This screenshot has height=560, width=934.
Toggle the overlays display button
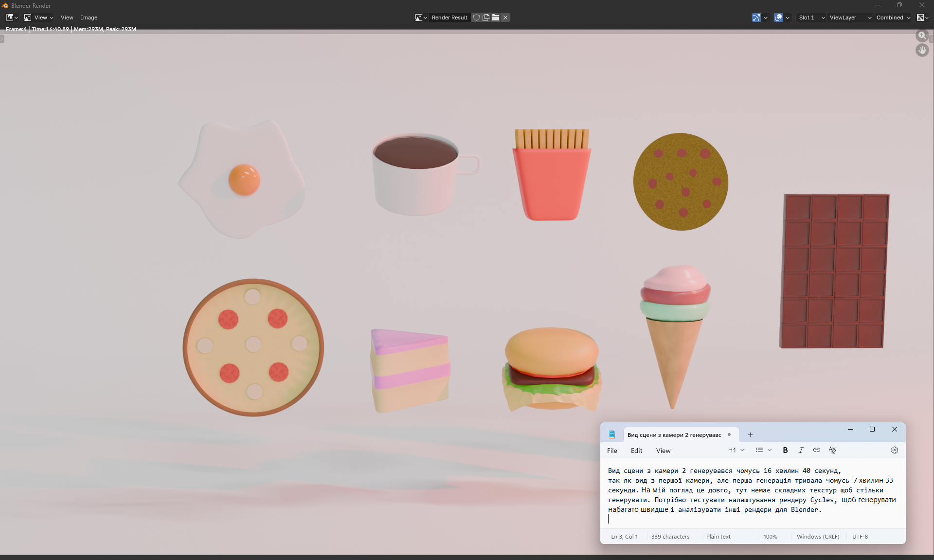(x=778, y=18)
